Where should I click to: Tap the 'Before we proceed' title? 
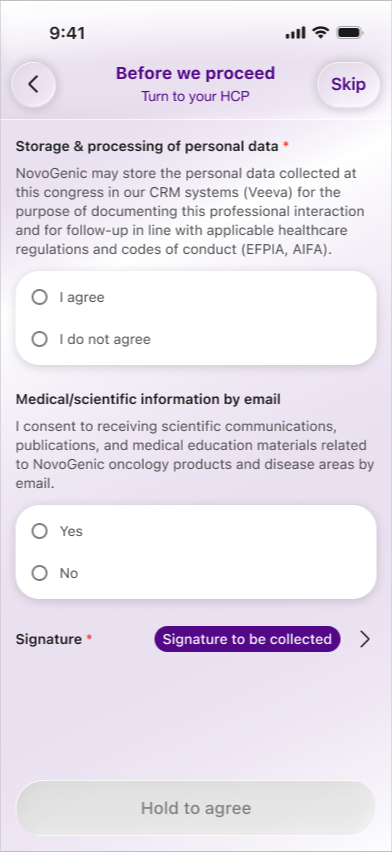(196, 73)
